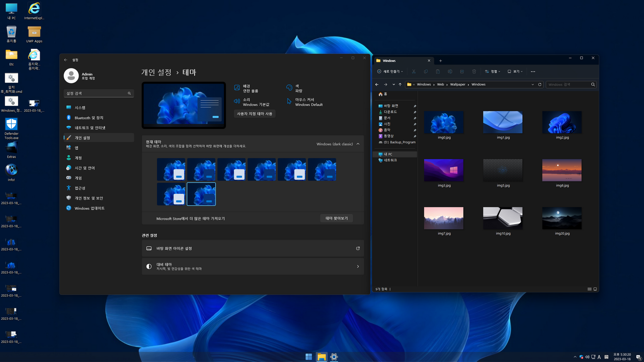Go back in Explorer navigation
This screenshot has height=362, width=644.
tap(377, 84)
